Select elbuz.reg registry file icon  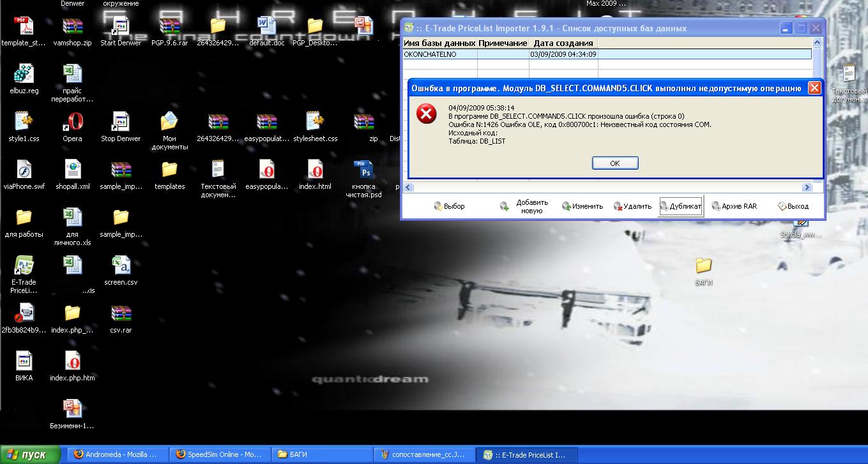(x=24, y=80)
